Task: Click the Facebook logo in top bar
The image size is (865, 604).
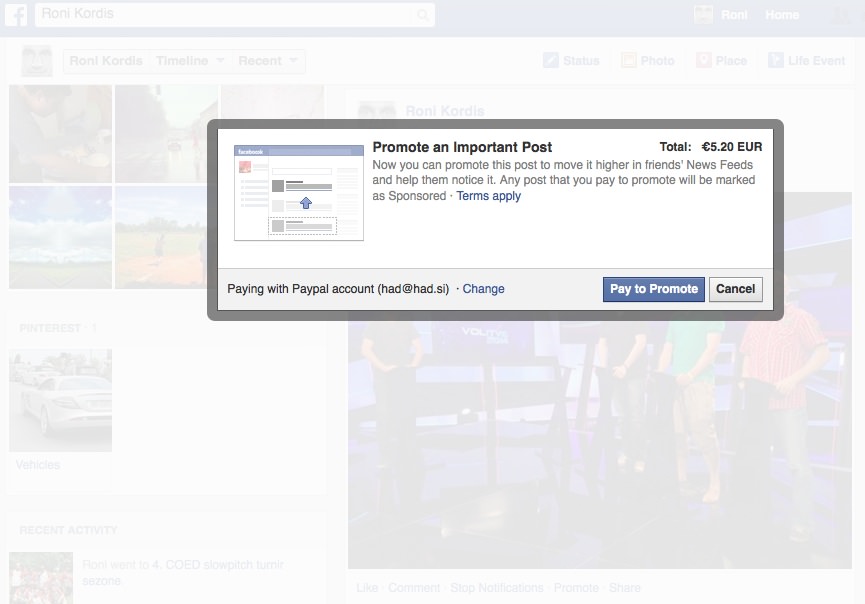Action: tap(16, 14)
